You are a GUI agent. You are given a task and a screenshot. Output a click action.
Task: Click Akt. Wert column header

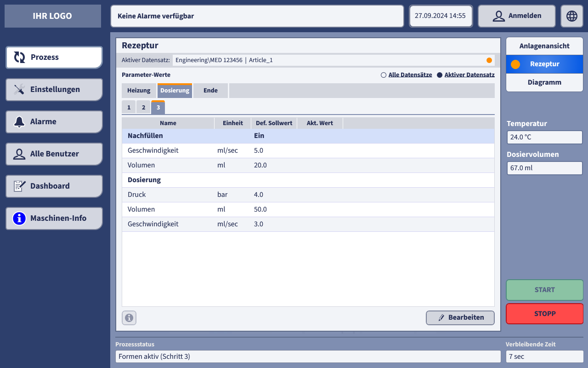pos(320,123)
